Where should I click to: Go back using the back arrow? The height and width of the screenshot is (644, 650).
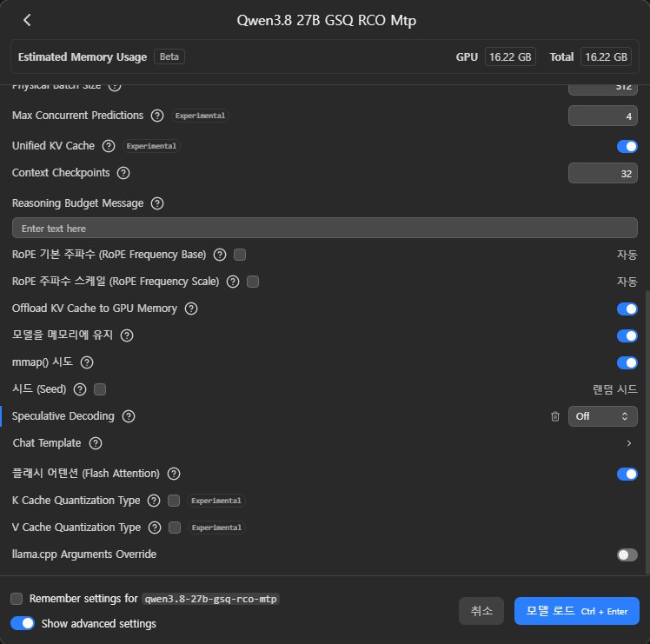tap(27, 20)
